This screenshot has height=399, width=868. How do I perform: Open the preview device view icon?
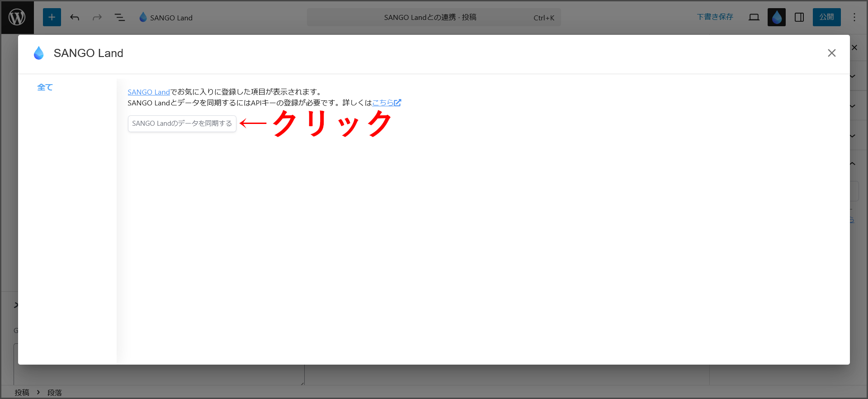coord(754,17)
